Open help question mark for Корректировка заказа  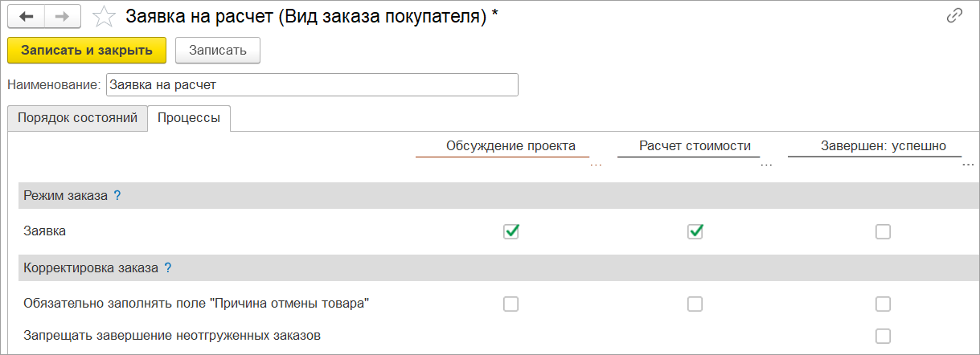tap(168, 268)
